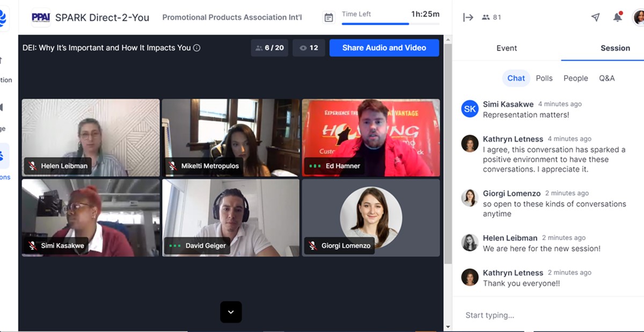This screenshot has width=644, height=332.
Task: Switch to the Event tab
Action: point(506,48)
